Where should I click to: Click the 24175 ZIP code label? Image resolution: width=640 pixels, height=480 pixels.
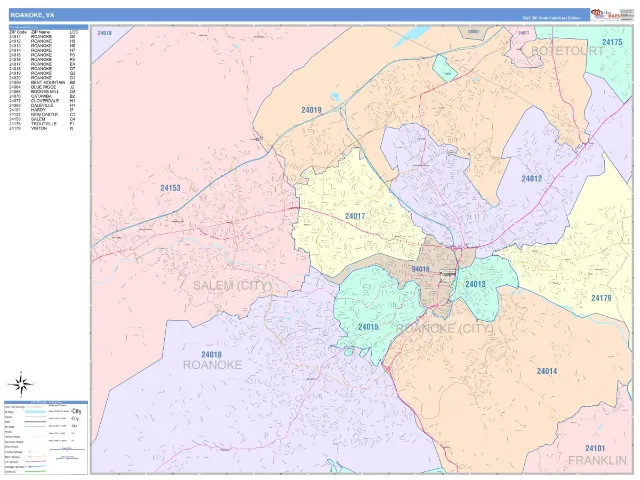[x=612, y=42]
